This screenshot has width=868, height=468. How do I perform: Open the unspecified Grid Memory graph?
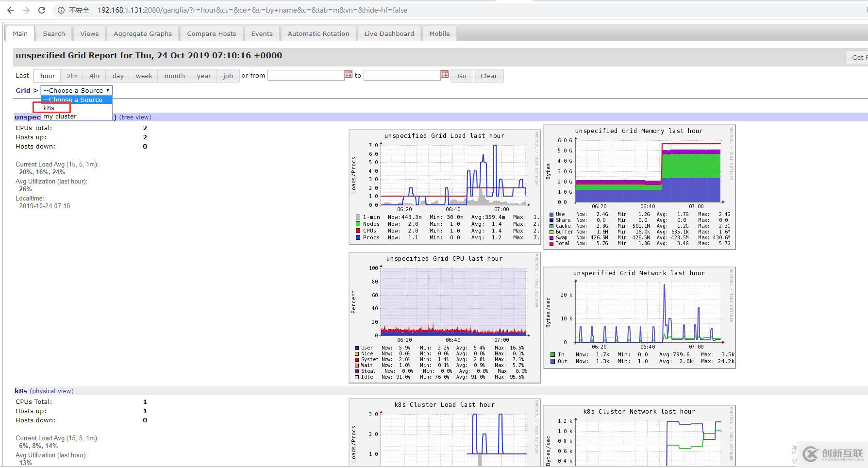[x=639, y=187]
